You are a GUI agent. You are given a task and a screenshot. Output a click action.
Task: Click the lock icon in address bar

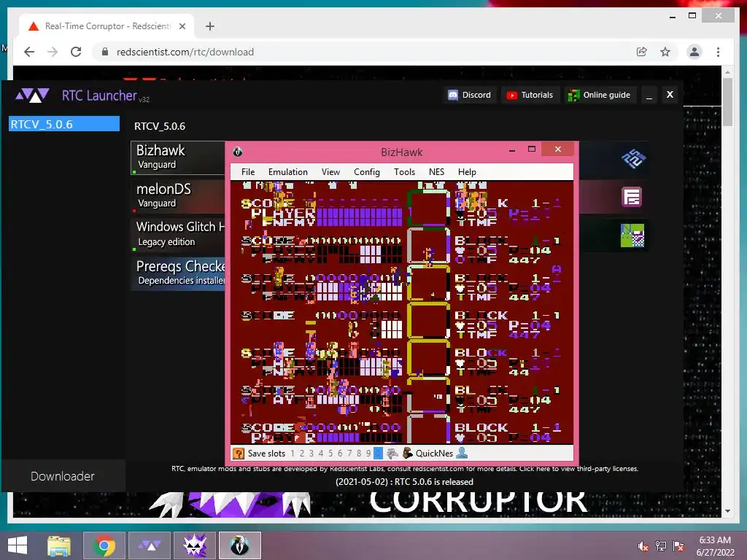pos(105,52)
